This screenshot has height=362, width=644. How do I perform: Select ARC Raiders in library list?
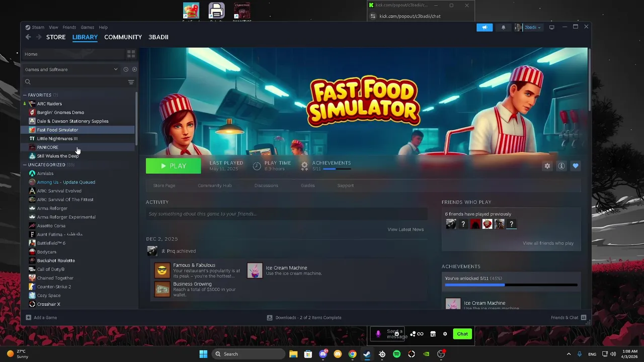[78, 104]
